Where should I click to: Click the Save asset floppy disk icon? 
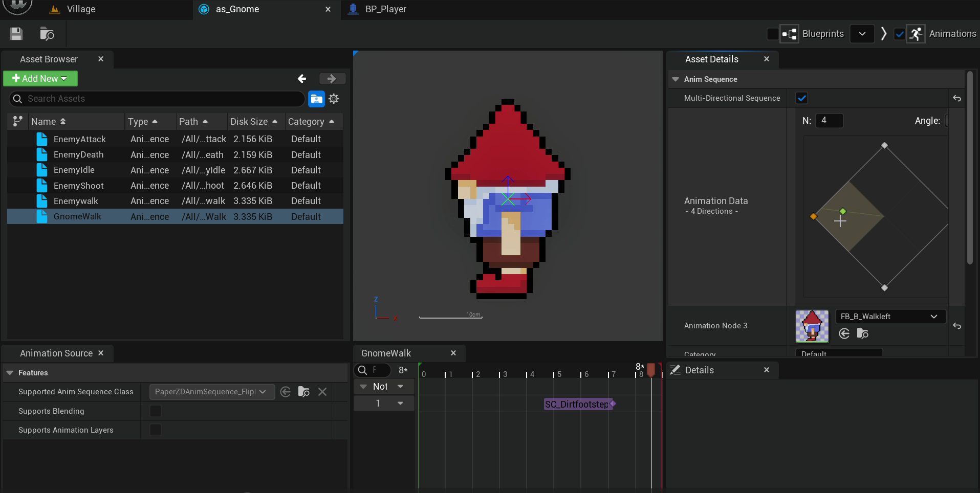[x=16, y=34]
